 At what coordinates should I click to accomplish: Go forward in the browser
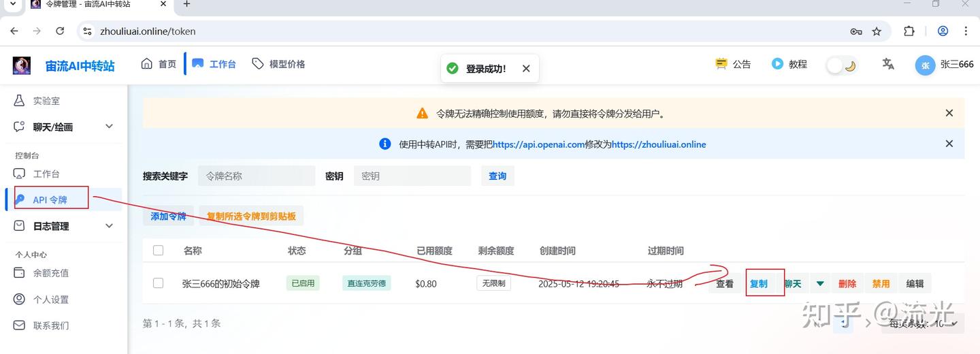[37, 31]
